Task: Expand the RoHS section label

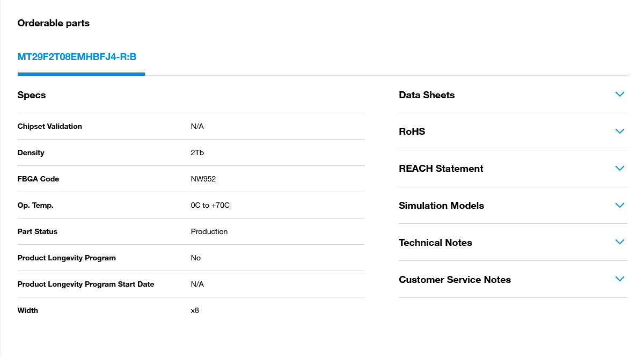Action: pos(412,132)
